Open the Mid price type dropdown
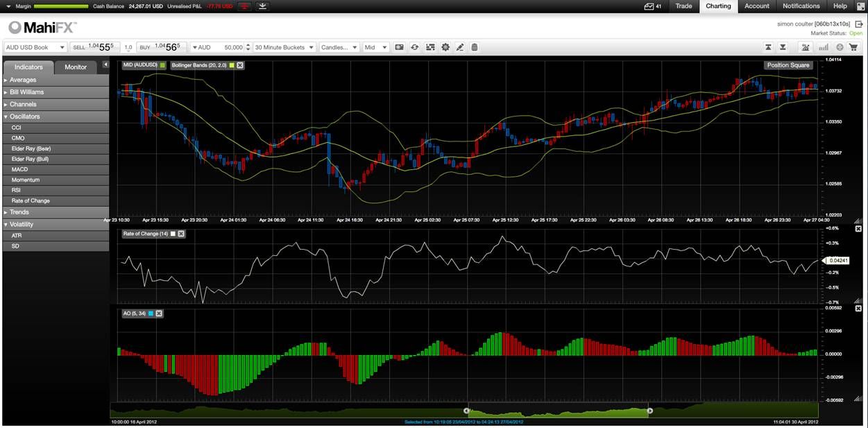The height and width of the screenshot is (428, 868). (375, 47)
